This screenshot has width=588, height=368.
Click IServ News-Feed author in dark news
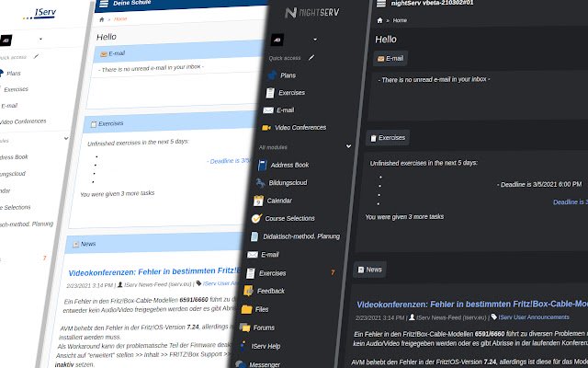[x=451, y=317]
